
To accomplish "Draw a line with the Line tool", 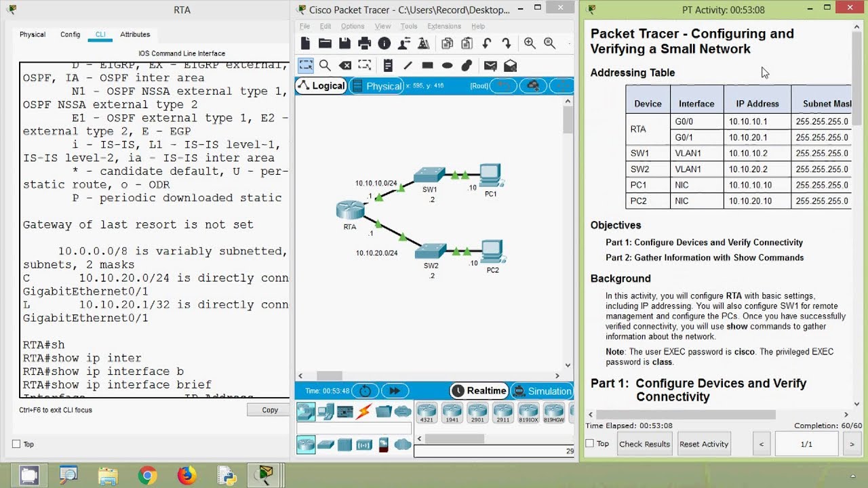I will point(408,66).
